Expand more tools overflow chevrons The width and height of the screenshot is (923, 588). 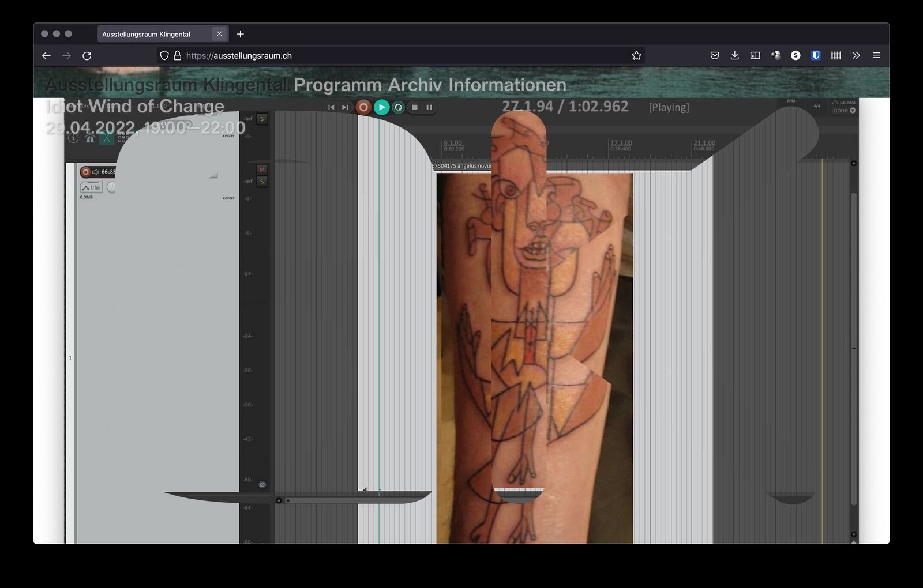click(x=856, y=55)
